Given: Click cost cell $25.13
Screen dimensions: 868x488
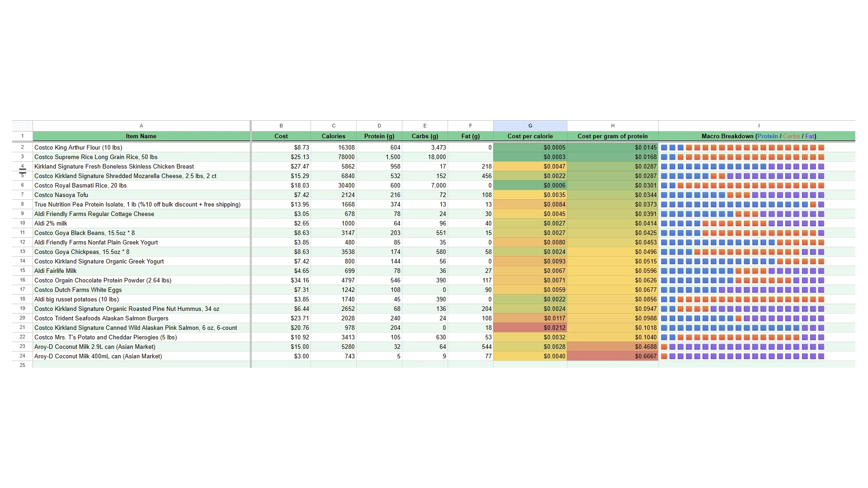Looking at the screenshot, I should click(x=281, y=157).
